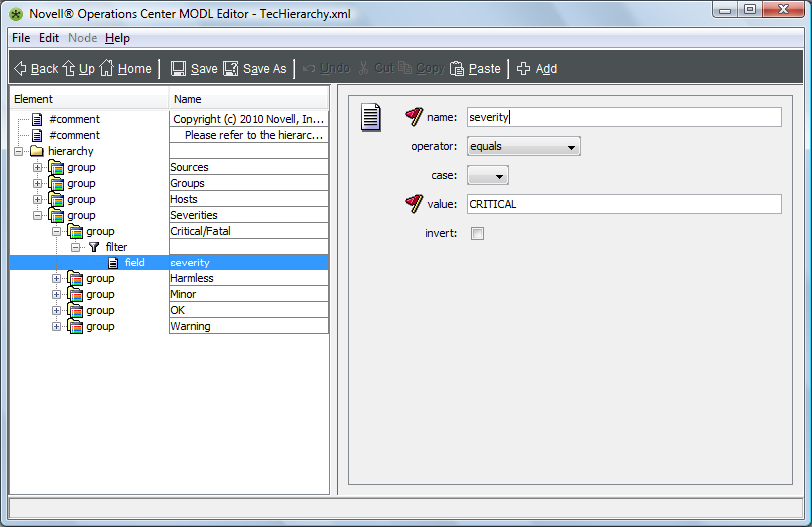The width and height of the screenshot is (812, 527).
Task: Click the group icon for Harmless
Action: coord(75,279)
